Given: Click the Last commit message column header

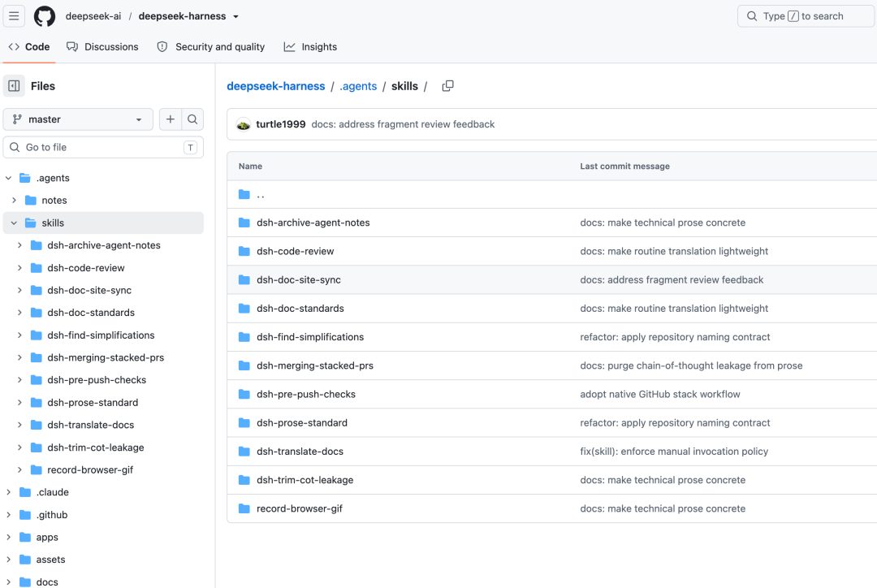Looking at the screenshot, I should tap(624, 166).
